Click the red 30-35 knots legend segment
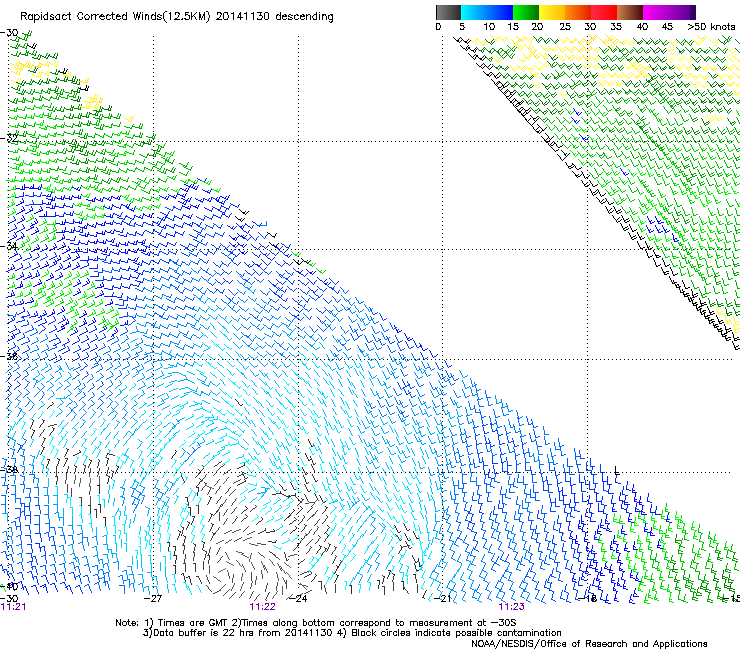Screen dimensions: 740x650 [604, 12]
